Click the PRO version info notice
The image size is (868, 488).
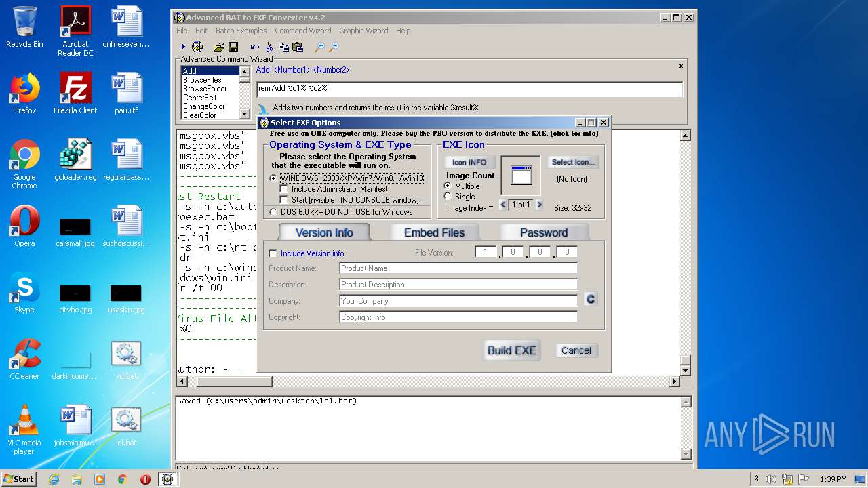click(434, 134)
